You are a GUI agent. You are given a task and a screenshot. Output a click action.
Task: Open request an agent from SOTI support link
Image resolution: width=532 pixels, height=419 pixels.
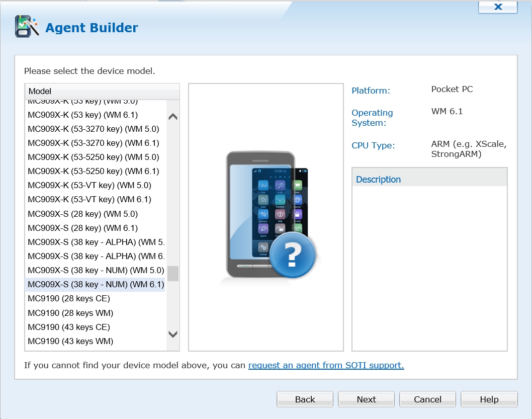point(326,365)
